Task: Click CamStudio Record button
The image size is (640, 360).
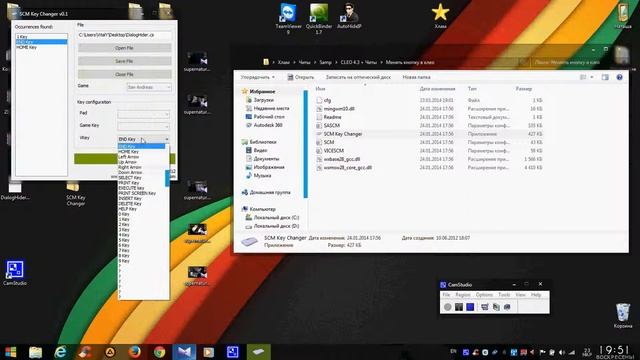Action: click(x=448, y=307)
